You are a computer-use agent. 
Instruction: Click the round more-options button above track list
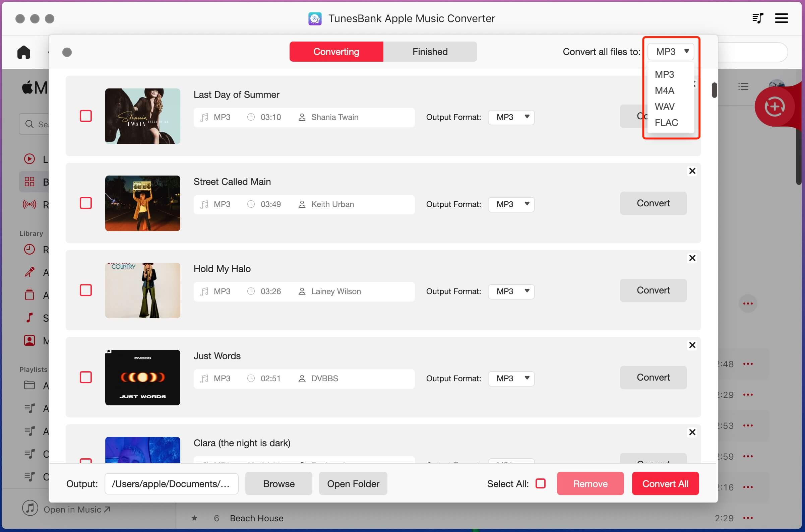748,303
